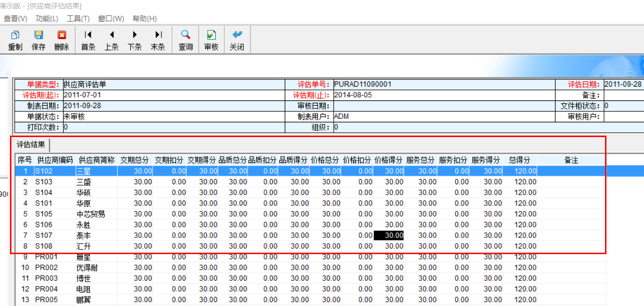Click the 供应商编码 column header

click(55, 160)
